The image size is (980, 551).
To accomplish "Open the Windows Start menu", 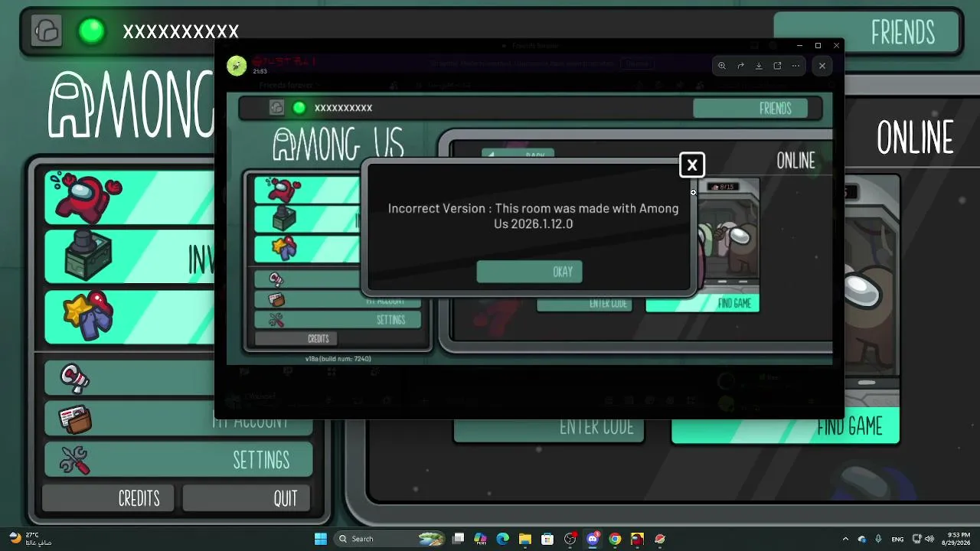I will pyautogui.click(x=321, y=539).
